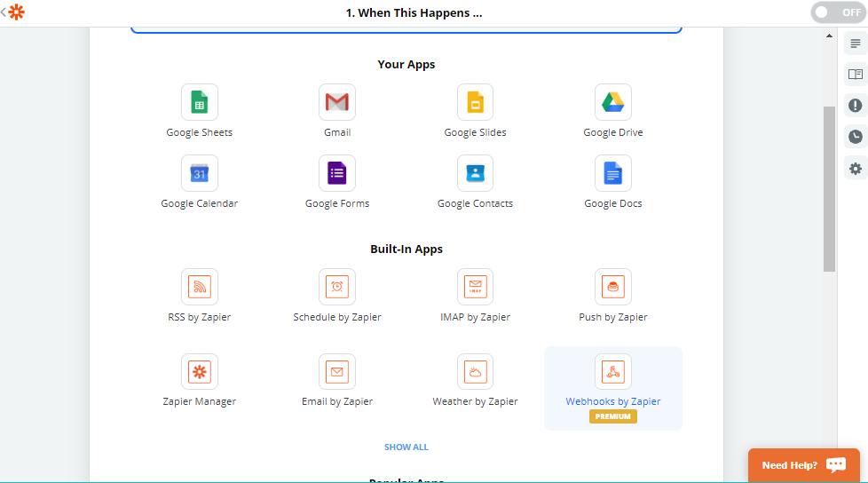Select Webhooks by Zapier premium app
This screenshot has height=483, width=868.
coord(612,373)
